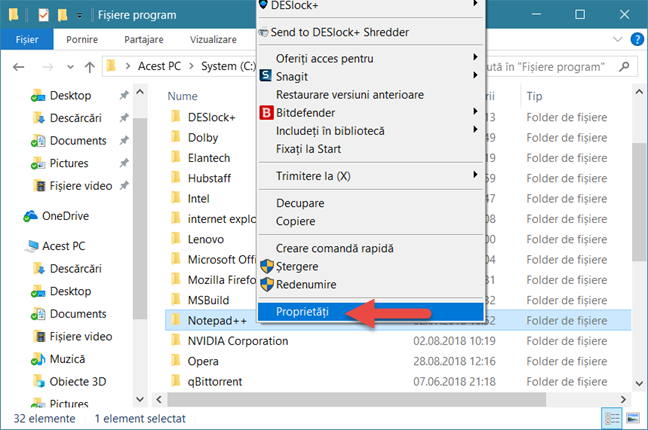Select the Intel folder

click(x=198, y=199)
